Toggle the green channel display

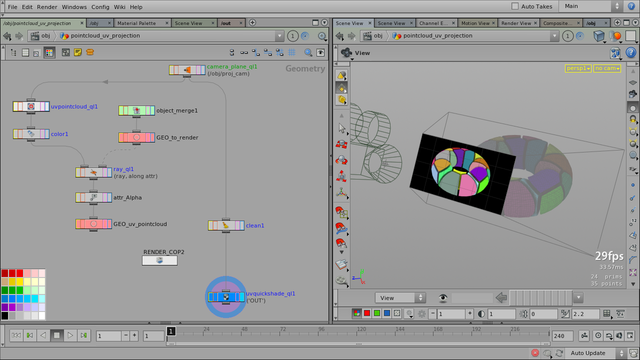click(377, 313)
